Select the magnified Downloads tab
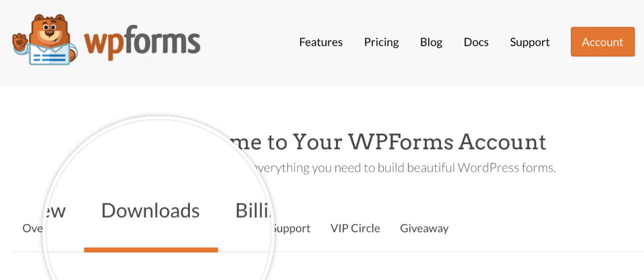644x280 pixels. [151, 211]
